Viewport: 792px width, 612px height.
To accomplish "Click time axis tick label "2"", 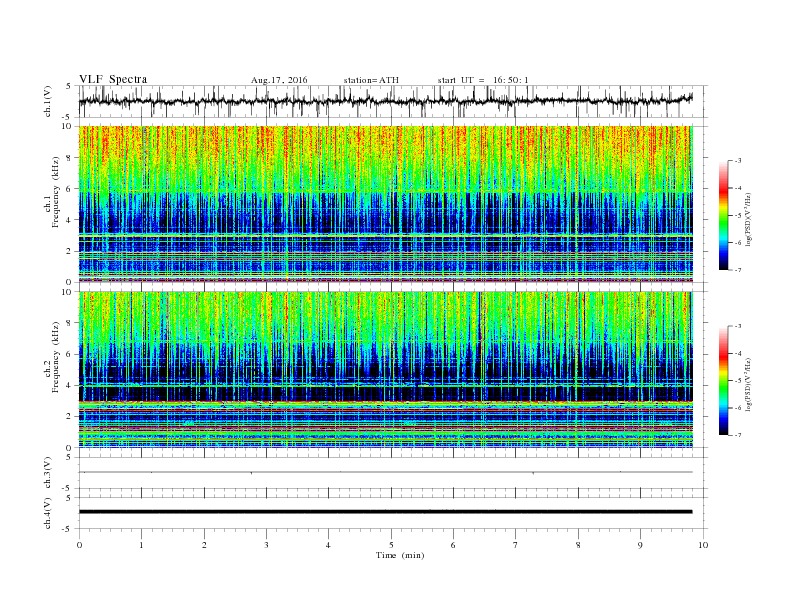I will click(204, 545).
